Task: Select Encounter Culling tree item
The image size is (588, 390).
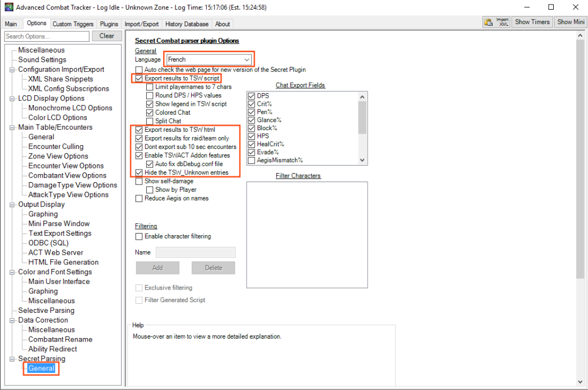Action: (x=56, y=146)
